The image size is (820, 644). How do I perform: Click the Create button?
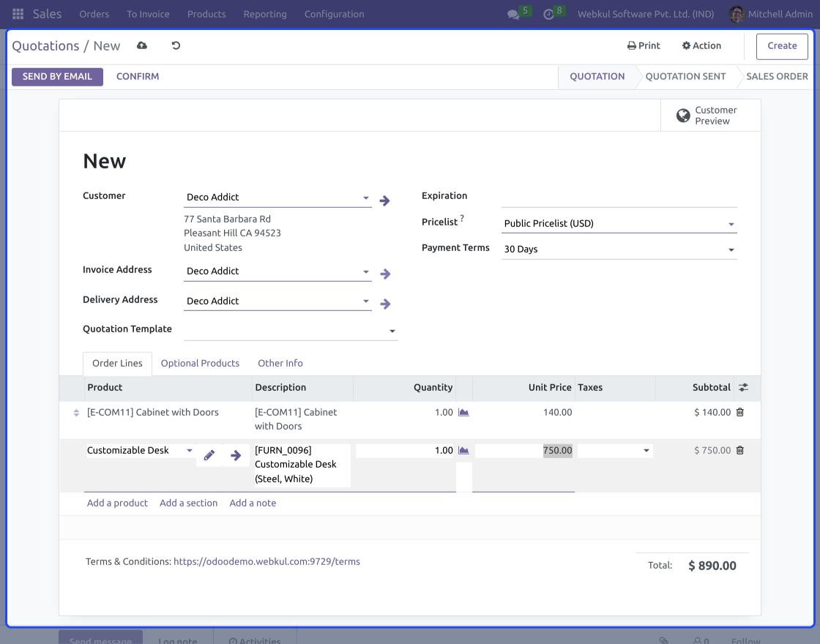click(x=782, y=46)
